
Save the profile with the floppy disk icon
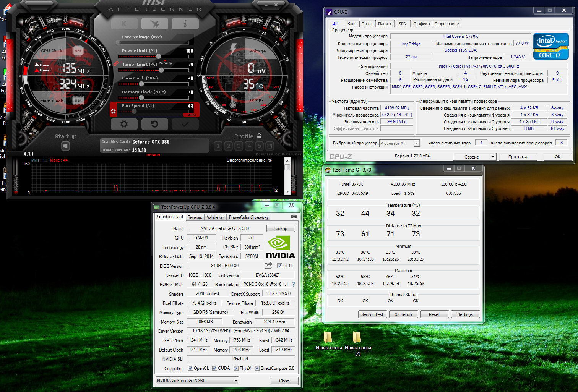coord(270,146)
